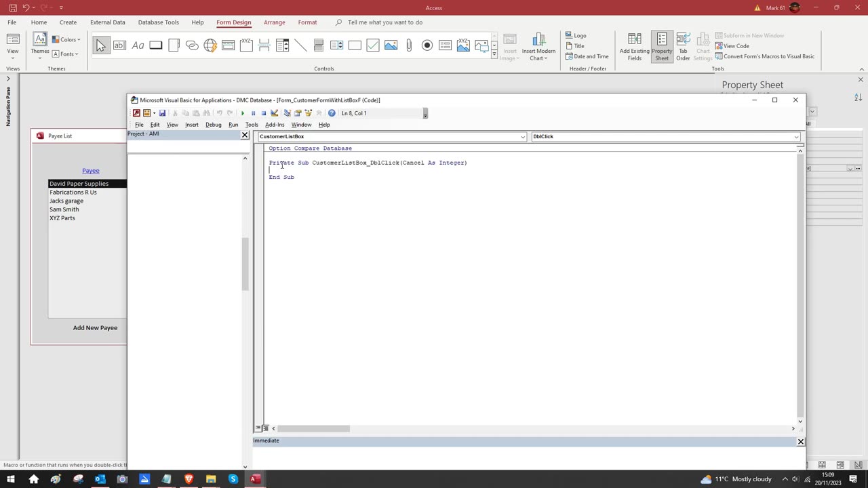Switch to the Arrange ribbon tab
This screenshot has width=868, height=488.
(x=274, y=22)
